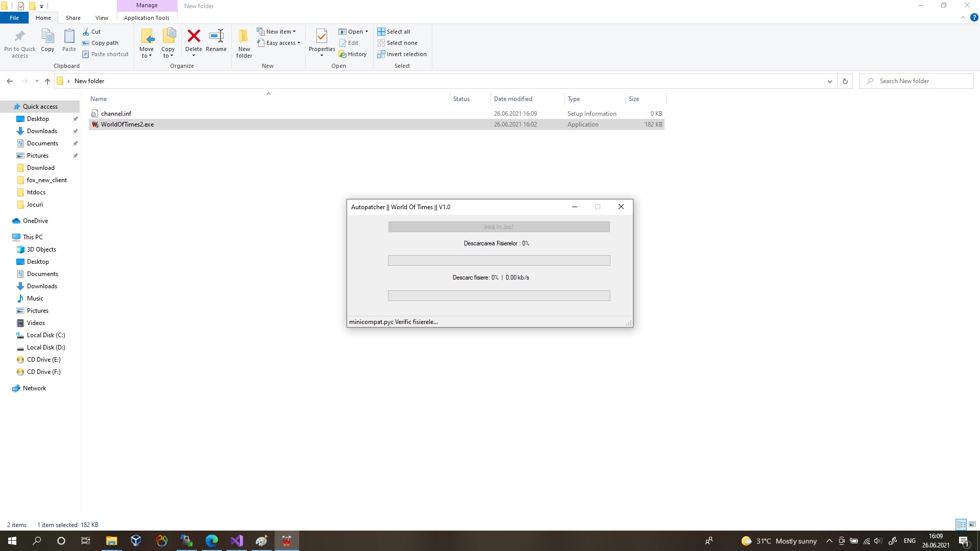
Task: Click the Cut scissors icon
Action: click(86, 32)
